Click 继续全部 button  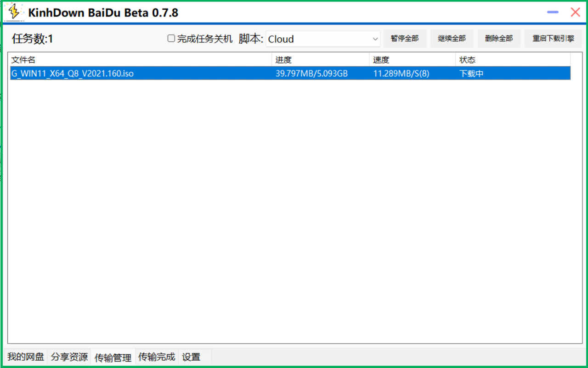click(x=452, y=39)
